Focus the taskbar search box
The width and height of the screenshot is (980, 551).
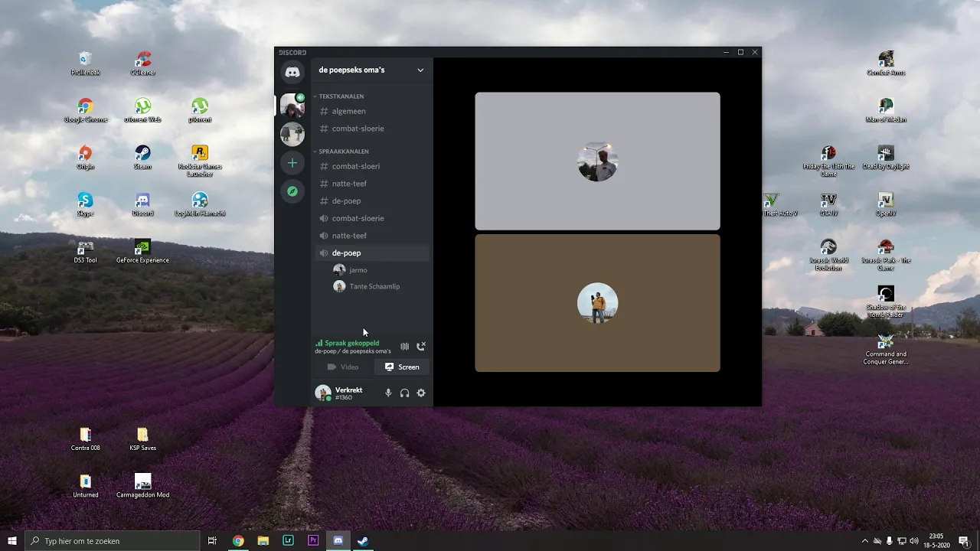pyautogui.click(x=113, y=541)
